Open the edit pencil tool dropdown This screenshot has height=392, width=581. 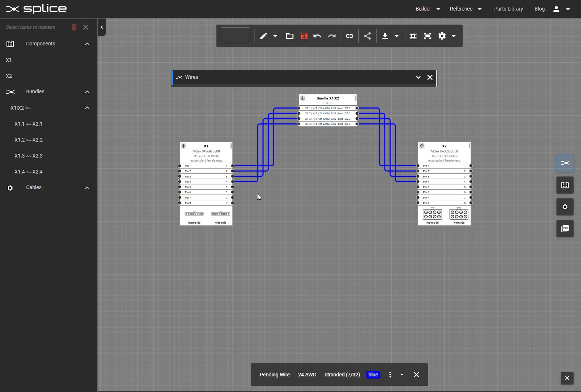[x=275, y=36]
